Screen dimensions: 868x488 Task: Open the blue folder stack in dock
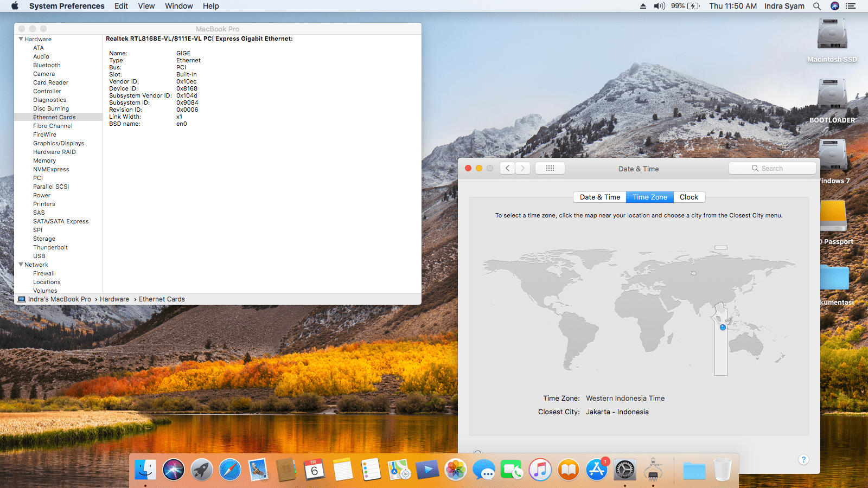tap(694, 471)
